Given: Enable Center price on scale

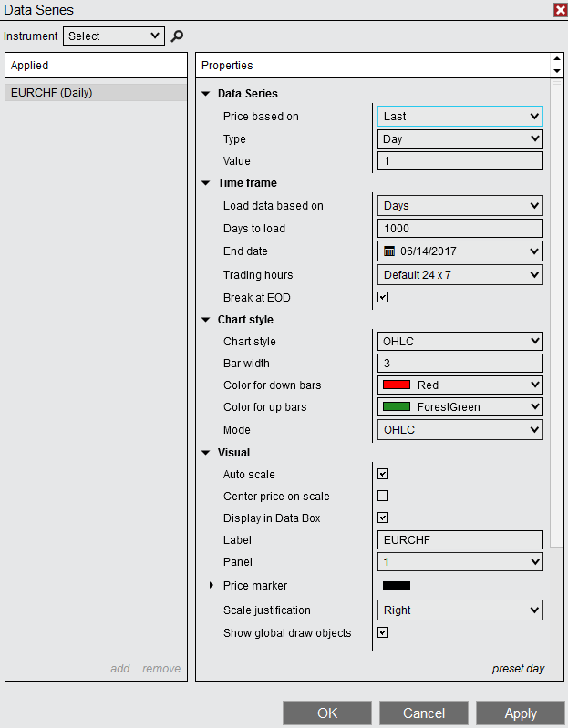Looking at the screenshot, I should [383, 497].
